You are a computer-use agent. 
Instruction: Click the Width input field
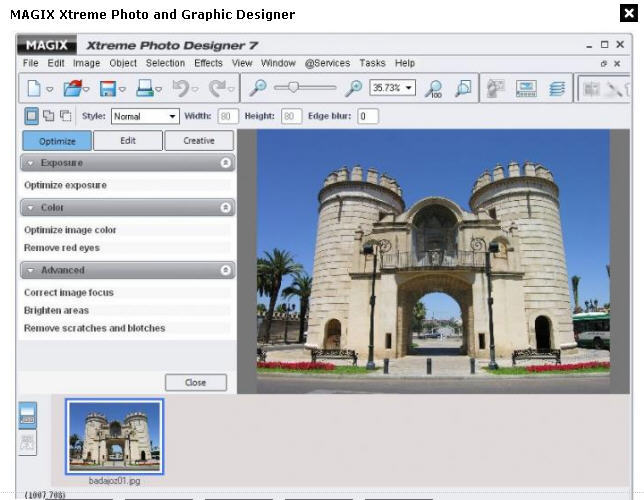[x=228, y=116]
